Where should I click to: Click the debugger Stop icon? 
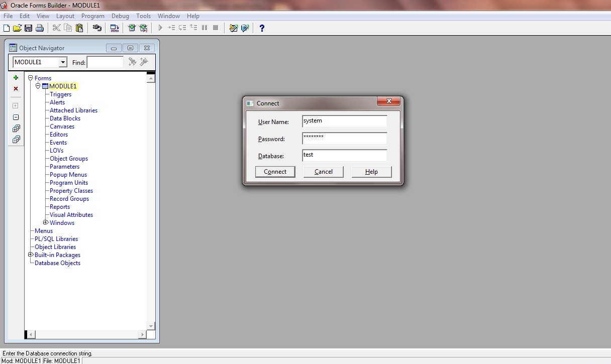(x=216, y=28)
